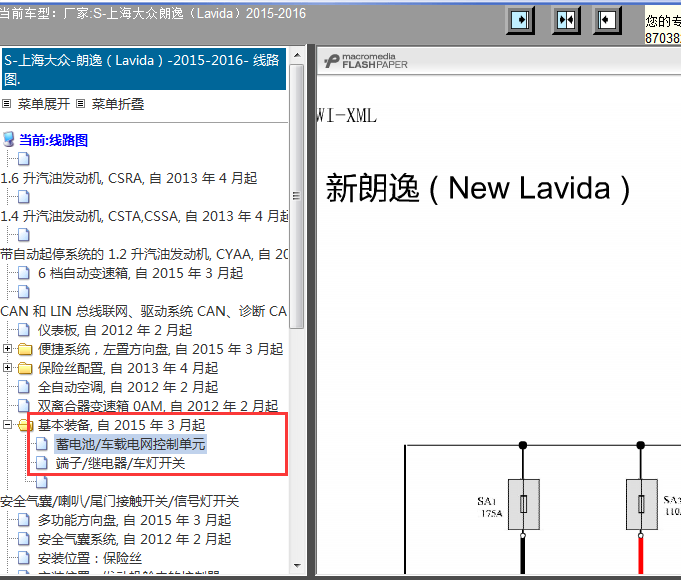Viewport: 681px width, 580px height.
Task: Click page icon of 蓄电池/车载电网控制单元
Action: pos(42,444)
